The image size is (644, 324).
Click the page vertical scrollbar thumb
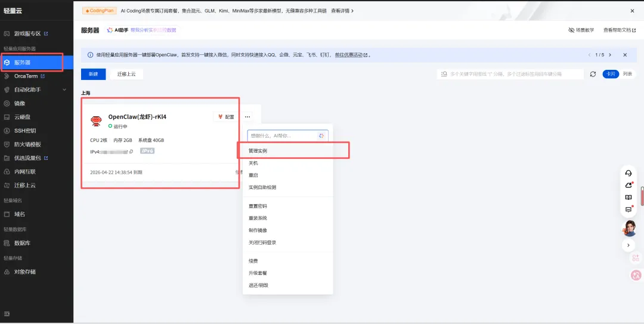pyautogui.click(x=642, y=196)
